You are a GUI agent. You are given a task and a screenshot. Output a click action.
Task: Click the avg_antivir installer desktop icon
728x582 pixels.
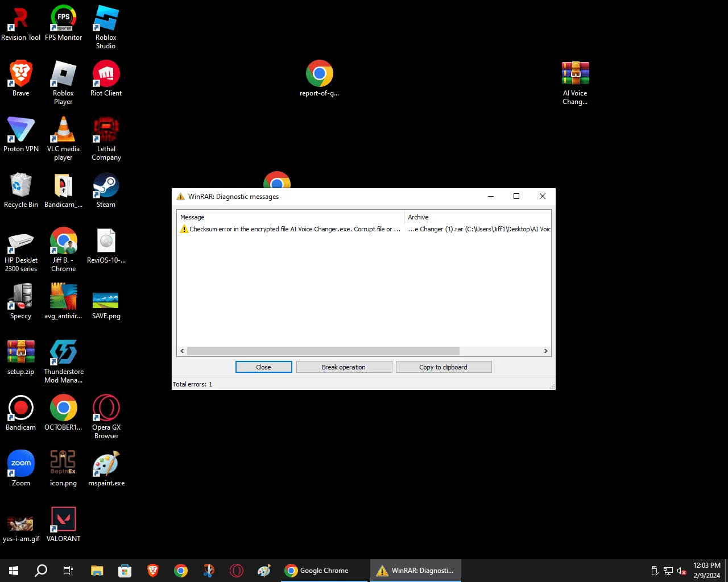pyautogui.click(x=63, y=301)
